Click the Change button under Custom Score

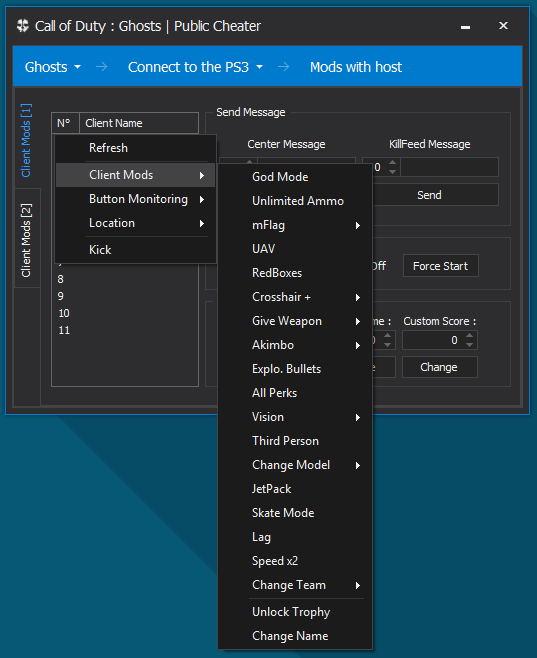click(439, 367)
